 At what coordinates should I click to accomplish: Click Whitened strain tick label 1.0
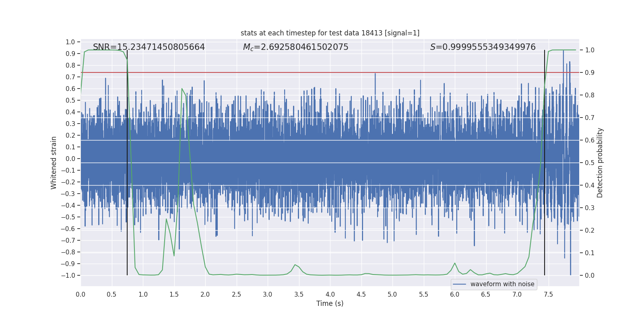click(70, 42)
